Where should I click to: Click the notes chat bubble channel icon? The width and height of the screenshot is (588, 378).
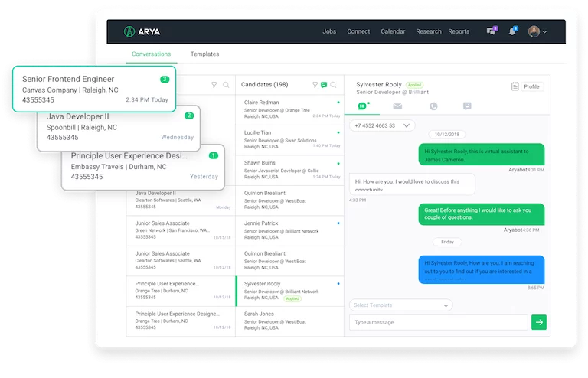[x=467, y=106]
